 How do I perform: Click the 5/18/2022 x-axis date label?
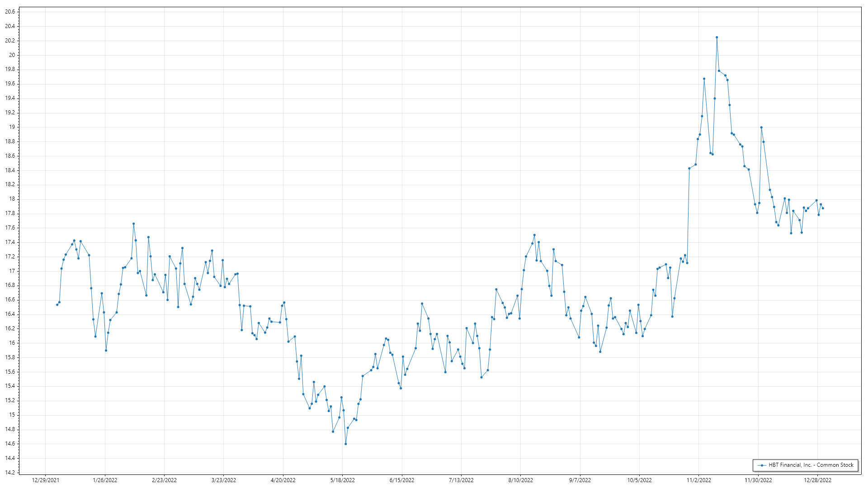(342, 480)
